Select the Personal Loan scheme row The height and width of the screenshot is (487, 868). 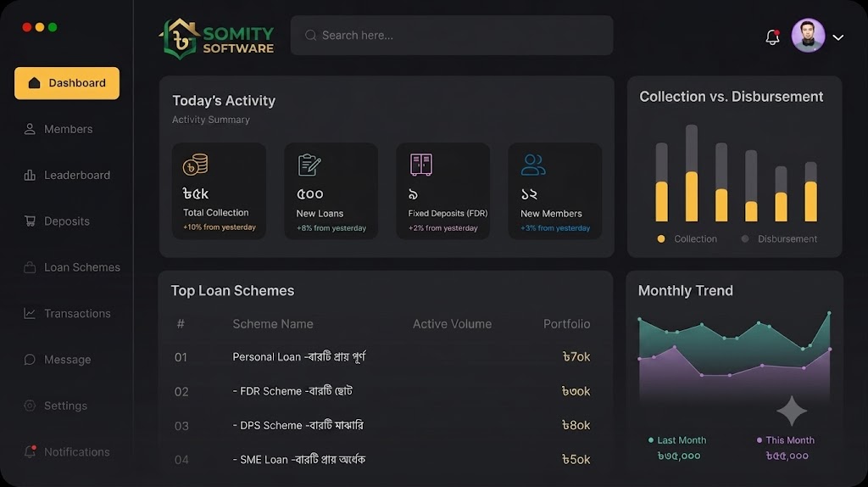point(382,357)
